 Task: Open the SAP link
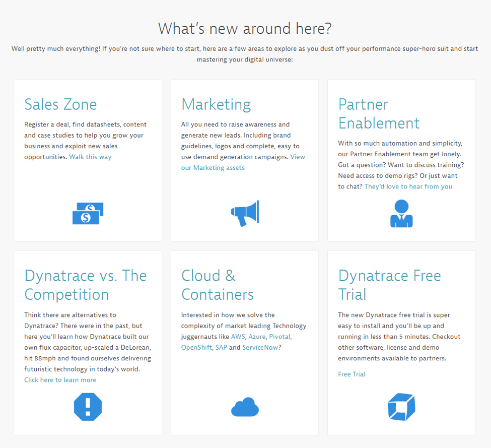click(222, 348)
